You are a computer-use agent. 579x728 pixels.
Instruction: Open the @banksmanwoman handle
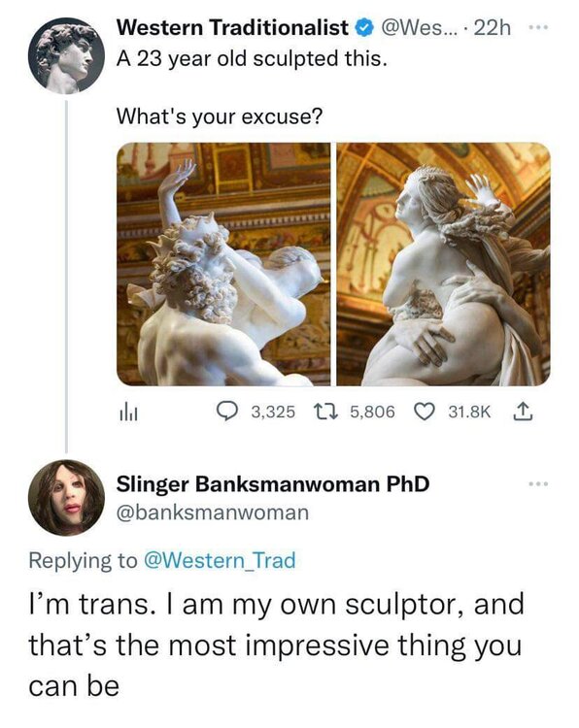point(213,513)
